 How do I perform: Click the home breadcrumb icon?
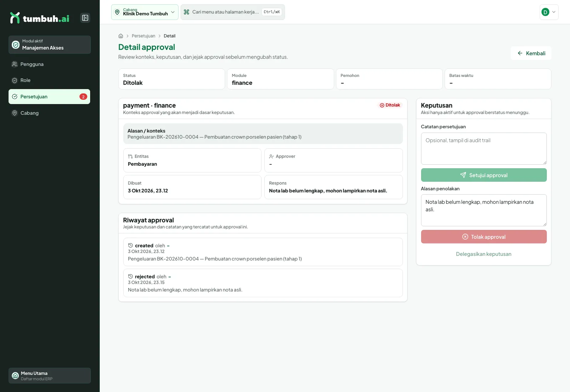click(x=121, y=36)
